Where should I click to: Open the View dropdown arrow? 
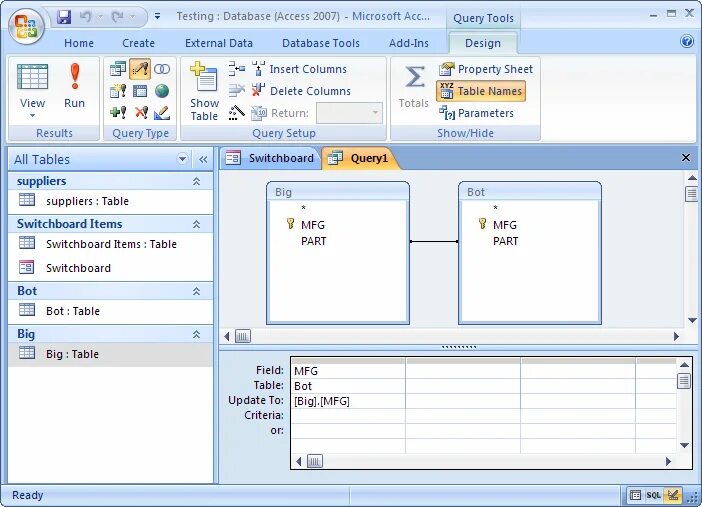[32, 116]
